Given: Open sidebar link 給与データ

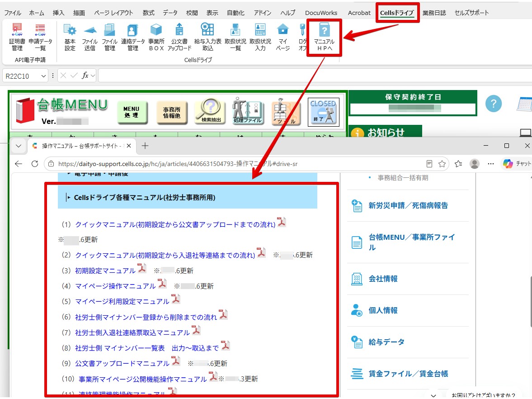Looking at the screenshot, I should point(386,342).
